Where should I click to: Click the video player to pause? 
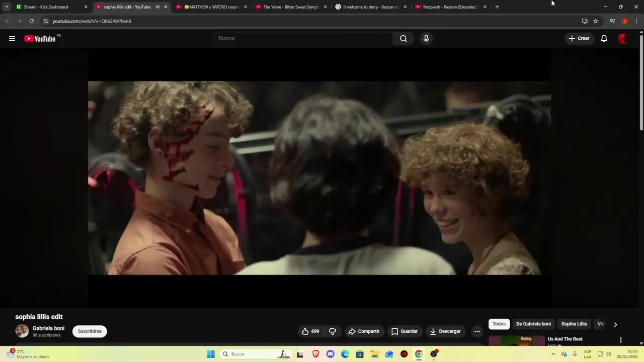pyautogui.click(x=319, y=178)
